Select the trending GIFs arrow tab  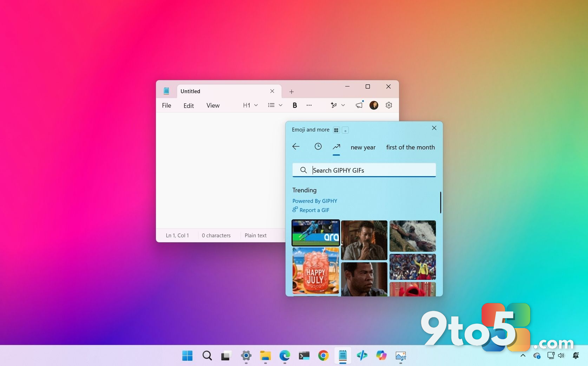coord(337,147)
